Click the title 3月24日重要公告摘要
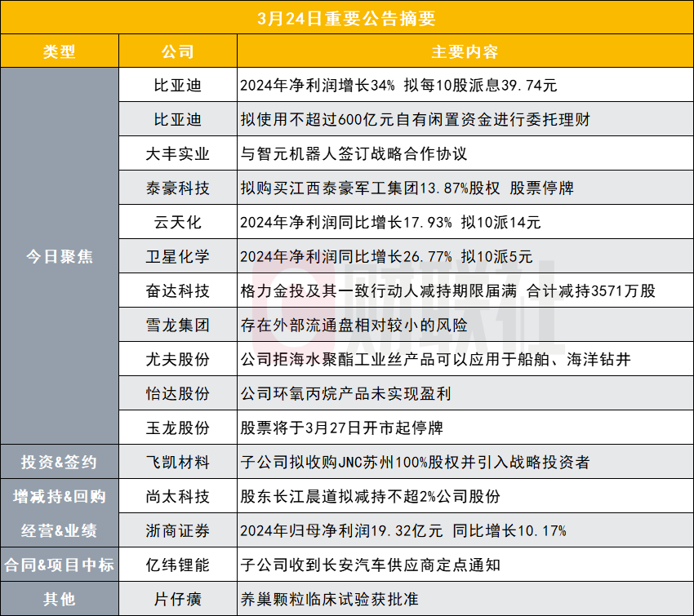The height and width of the screenshot is (616, 694). (x=346, y=19)
